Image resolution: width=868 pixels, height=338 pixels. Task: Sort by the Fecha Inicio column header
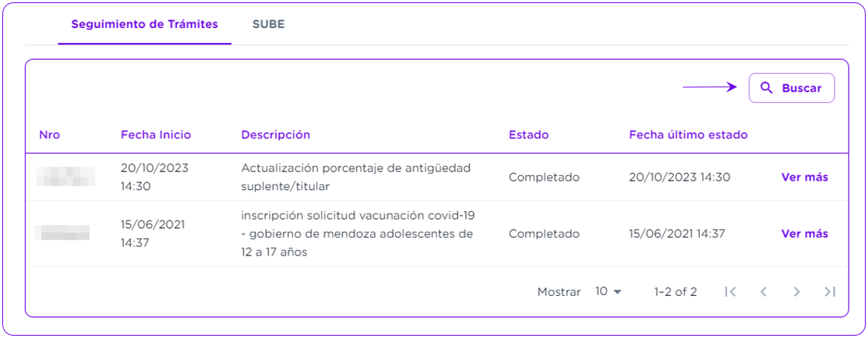tap(156, 135)
